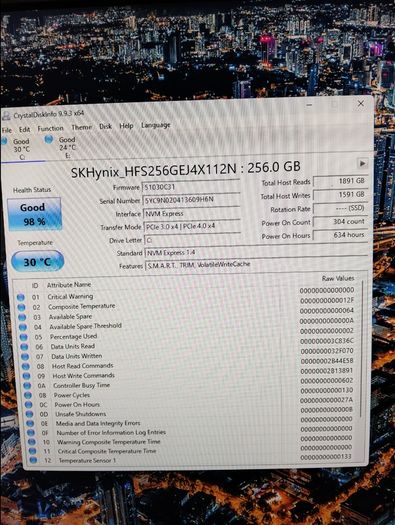Click the Power On Count value
The width and height of the screenshot is (395, 525).
coord(340,222)
